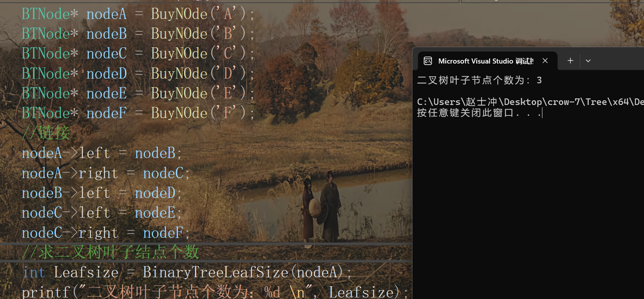The image size is (644, 299).
Task: Click the nodeD variable declaration
Action: click(74, 73)
